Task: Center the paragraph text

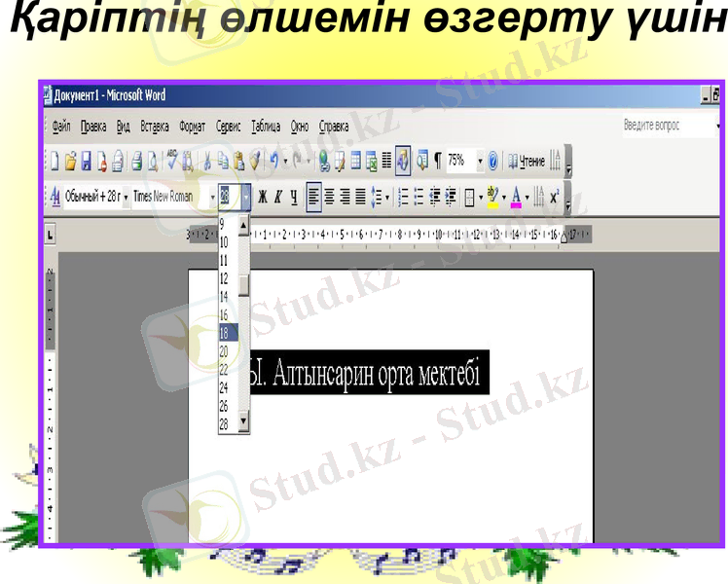Action: 329,198
